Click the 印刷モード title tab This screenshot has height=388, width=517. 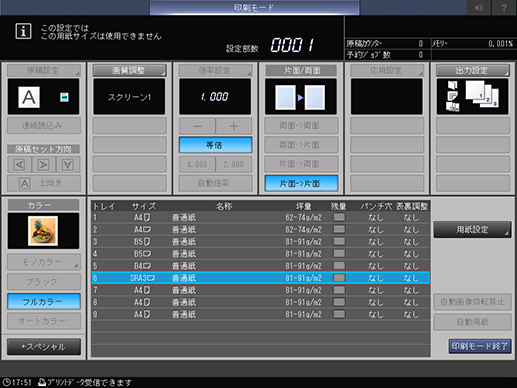(x=254, y=7)
